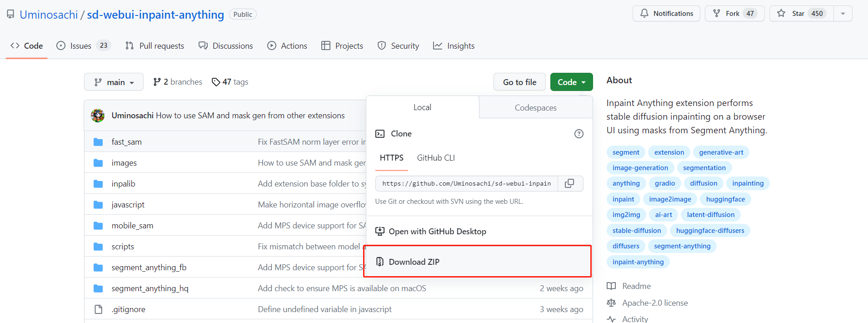Click the Fork button

[735, 14]
